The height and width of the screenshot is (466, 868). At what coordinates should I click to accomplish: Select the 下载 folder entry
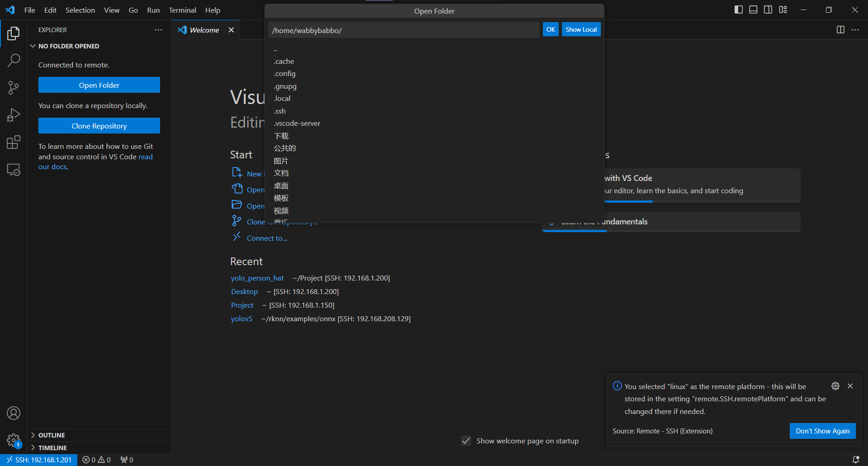click(434, 136)
